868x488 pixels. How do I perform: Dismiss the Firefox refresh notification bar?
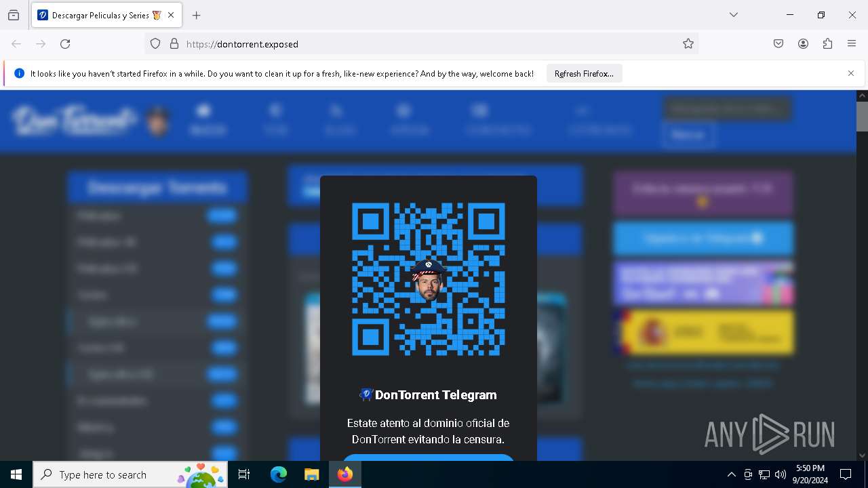coord(851,73)
